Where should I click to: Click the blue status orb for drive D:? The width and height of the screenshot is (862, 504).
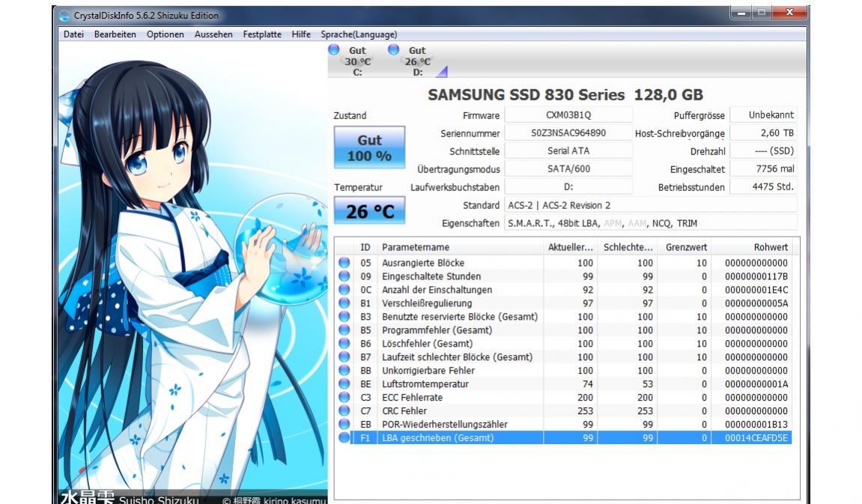393,50
